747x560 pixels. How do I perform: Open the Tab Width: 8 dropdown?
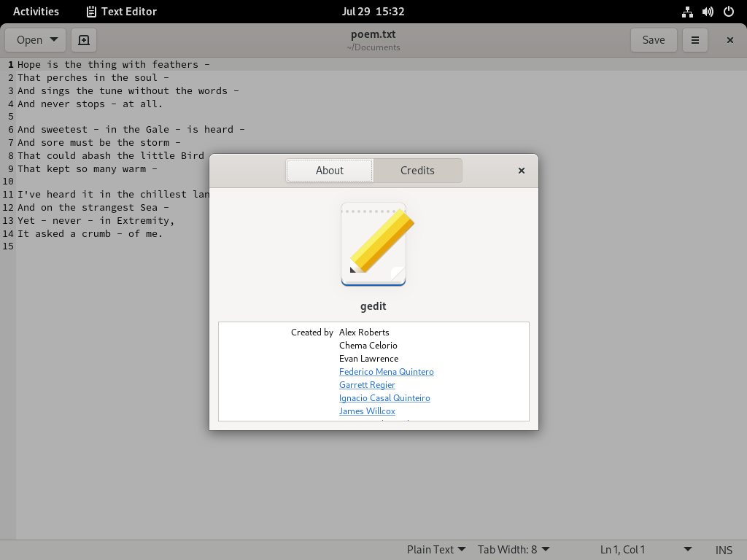pyautogui.click(x=514, y=550)
